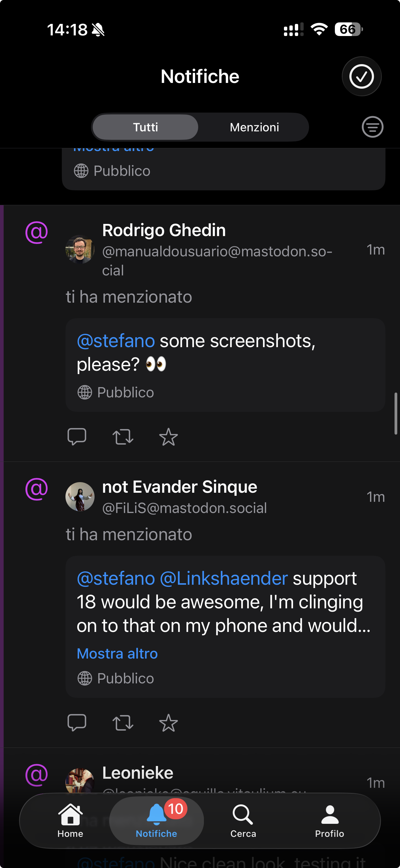Switch to the Tutti segment
The image size is (400, 868).
[145, 127]
